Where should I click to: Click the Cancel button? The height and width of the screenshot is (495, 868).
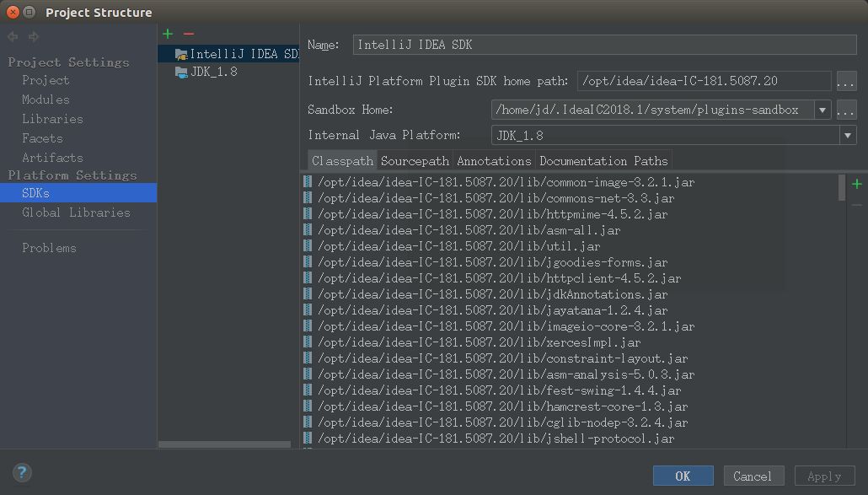pos(753,476)
